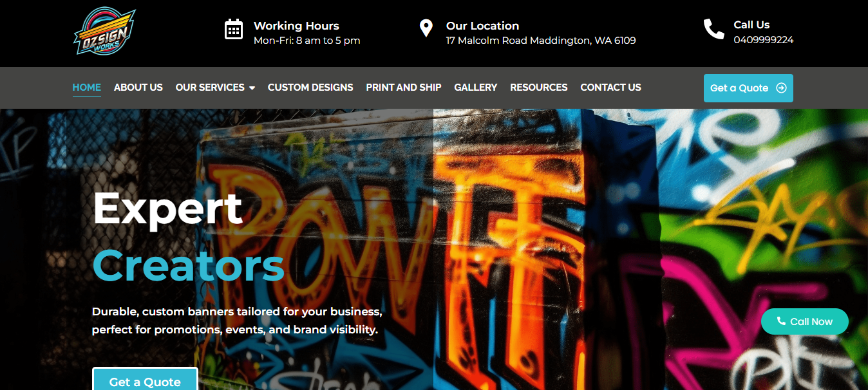Click the map pin location icon
The width and height of the screenshot is (868, 390).
pos(426,28)
